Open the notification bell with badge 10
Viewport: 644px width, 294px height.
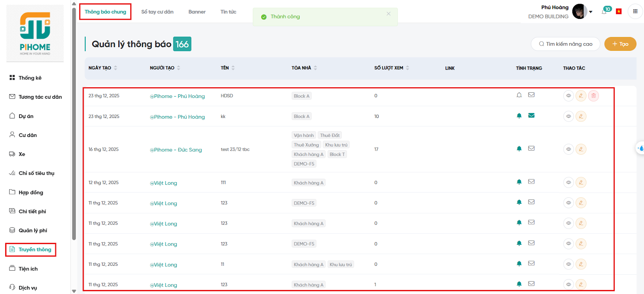coord(604,11)
